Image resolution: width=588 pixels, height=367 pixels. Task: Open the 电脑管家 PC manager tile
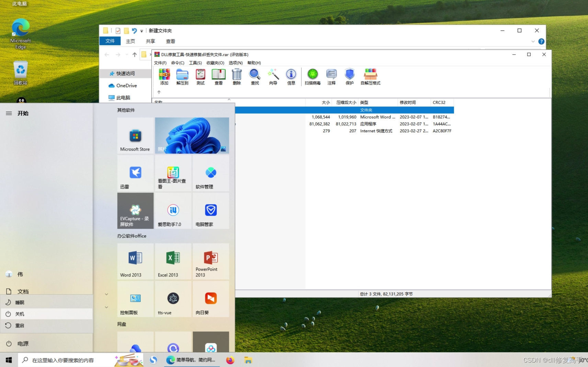[211, 211]
